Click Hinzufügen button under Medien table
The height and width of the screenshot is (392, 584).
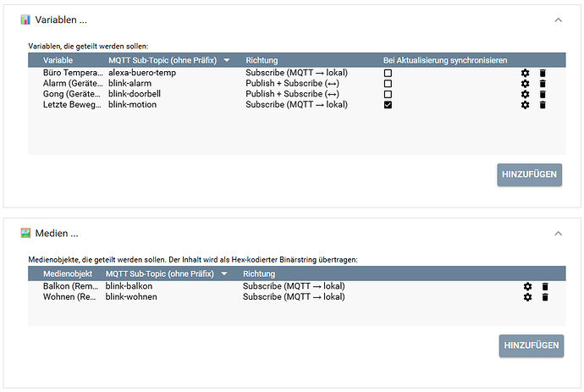(x=532, y=345)
